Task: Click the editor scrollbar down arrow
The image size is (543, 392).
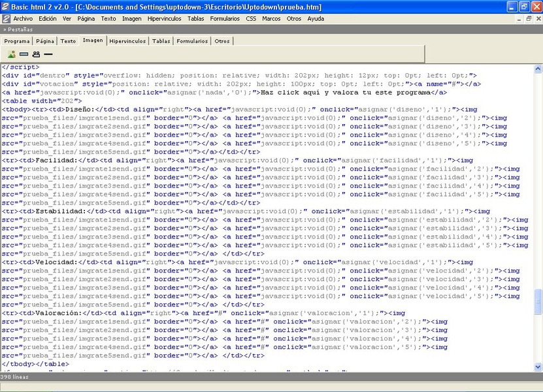Action: click(538, 367)
